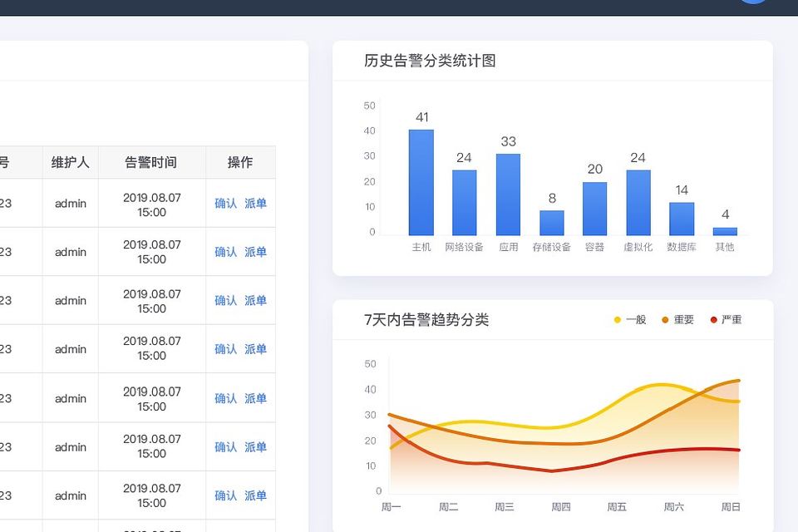798x532 pixels.
Task: Click the 7天内告警趋势分类 title
Action: click(426, 320)
